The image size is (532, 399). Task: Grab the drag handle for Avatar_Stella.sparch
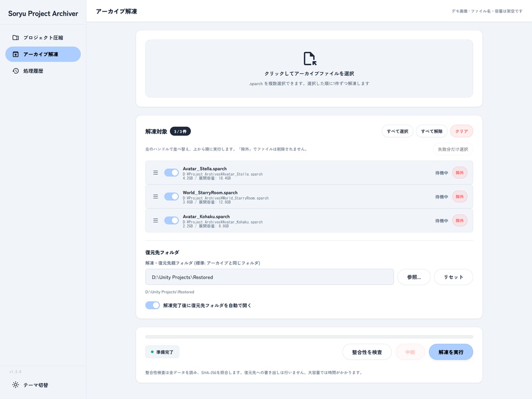tap(155, 172)
